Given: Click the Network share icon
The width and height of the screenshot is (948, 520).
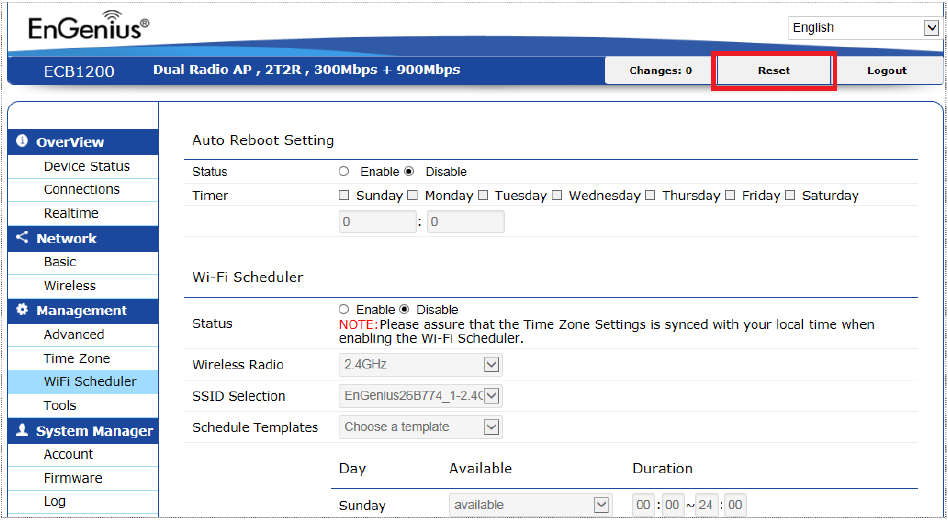Looking at the screenshot, I should tap(22, 238).
